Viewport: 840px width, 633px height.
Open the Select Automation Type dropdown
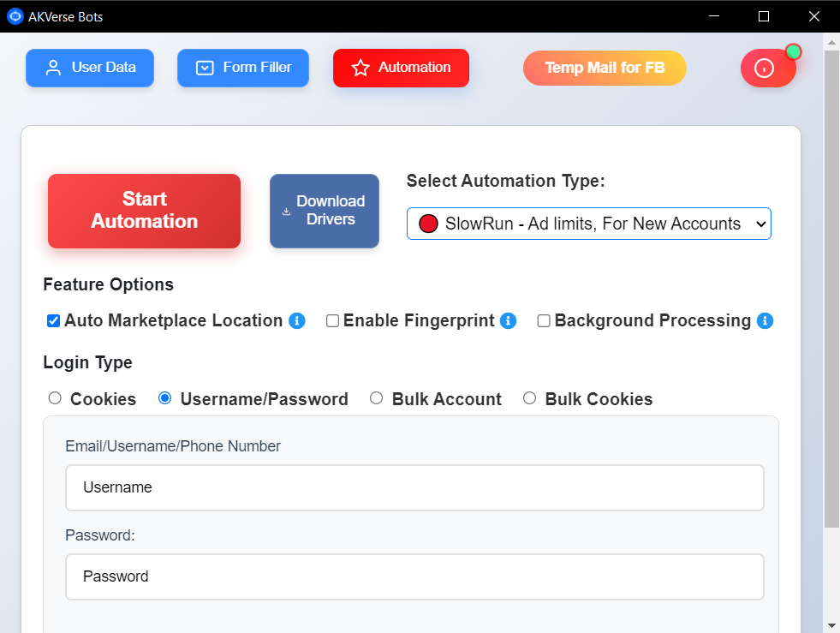[x=589, y=224]
